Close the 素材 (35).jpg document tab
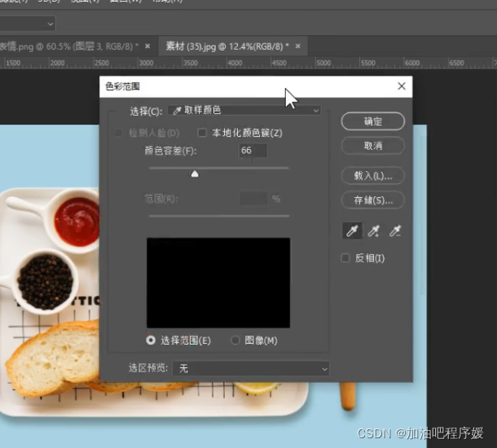 point(297,46)
